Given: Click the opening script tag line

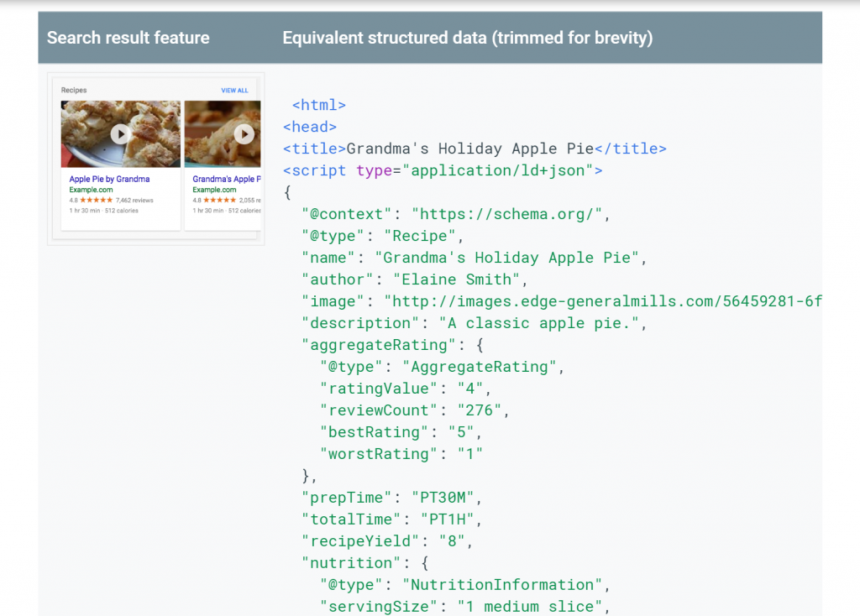Looking at the screenshot, I should coord(443,170).
